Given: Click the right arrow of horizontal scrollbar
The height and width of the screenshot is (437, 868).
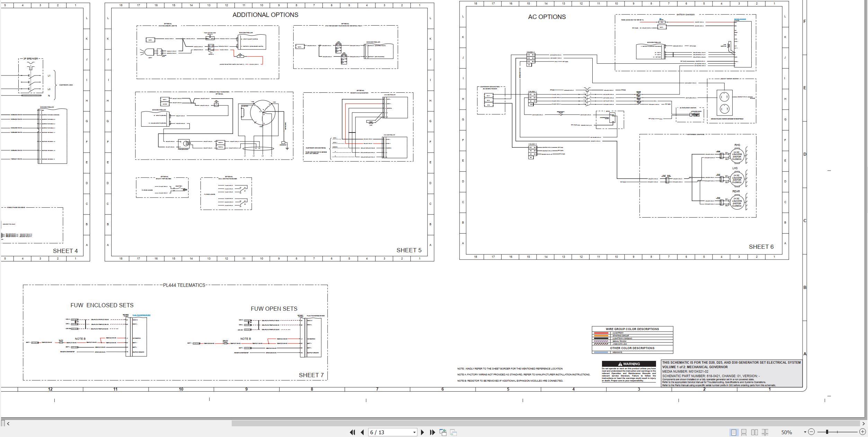Looking at the screenshot, I should [x=863, y=423].
